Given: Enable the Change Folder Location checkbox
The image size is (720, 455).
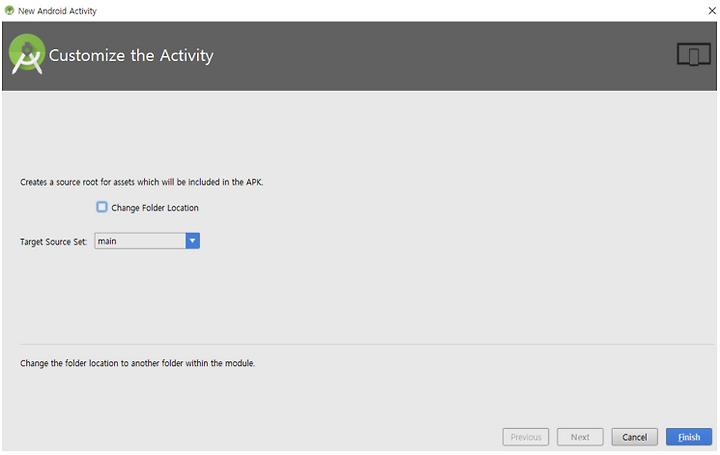Looking at the screenshot, I should click(102, 207).
